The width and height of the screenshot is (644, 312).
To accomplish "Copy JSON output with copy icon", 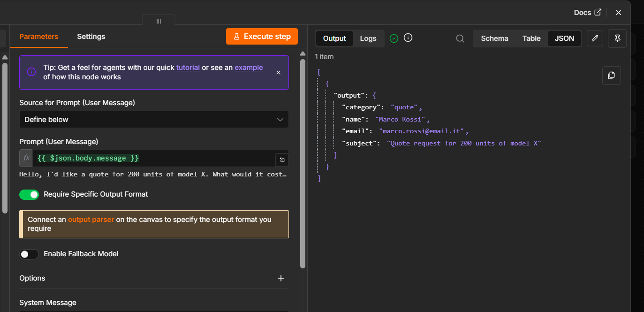I will 611,76.
